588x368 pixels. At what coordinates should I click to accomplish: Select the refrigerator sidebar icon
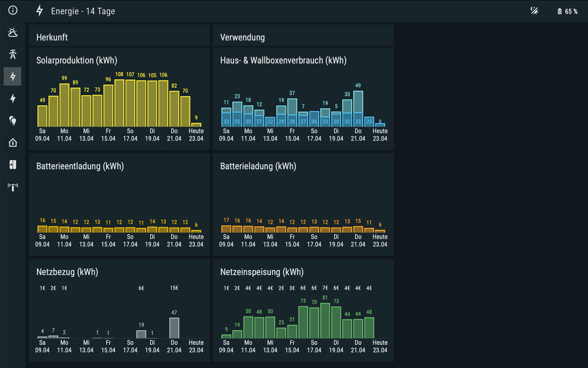tap(13, 165)
